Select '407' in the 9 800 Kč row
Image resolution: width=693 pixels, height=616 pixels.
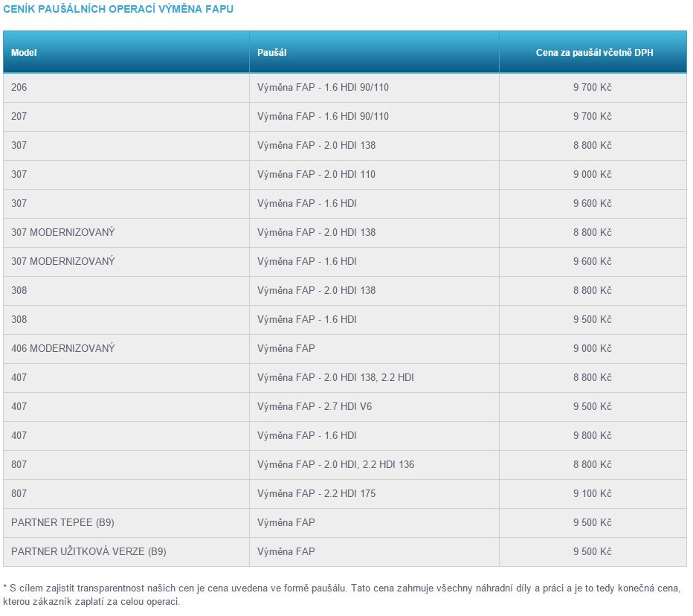point(19,435)
